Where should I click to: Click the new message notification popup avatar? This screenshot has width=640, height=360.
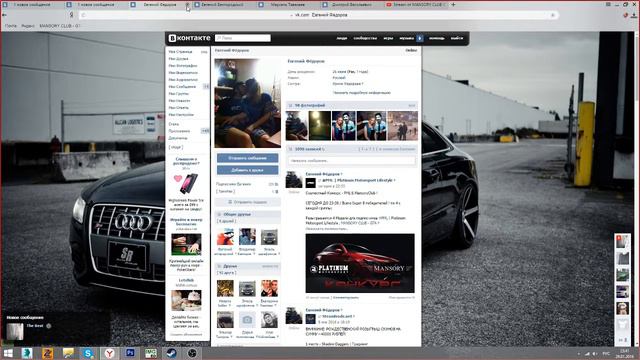(15, 331)
